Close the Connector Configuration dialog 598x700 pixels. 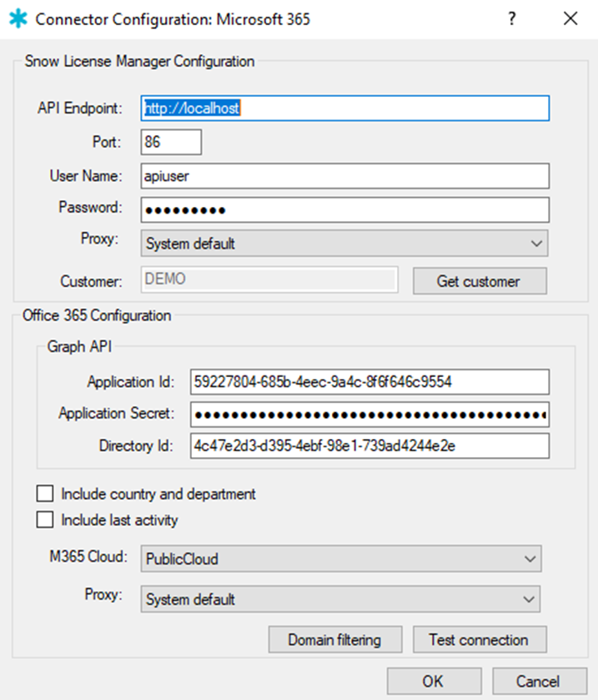[x=570, y=18]
